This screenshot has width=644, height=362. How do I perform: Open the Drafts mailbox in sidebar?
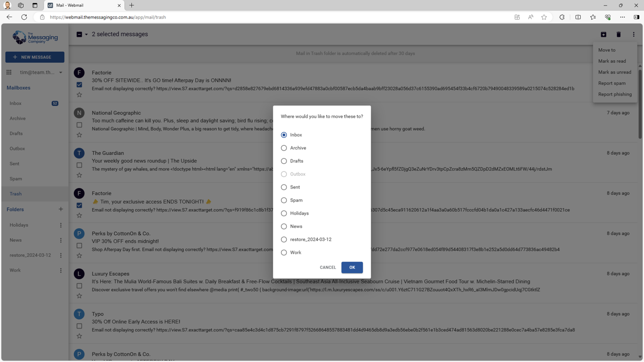35,134
